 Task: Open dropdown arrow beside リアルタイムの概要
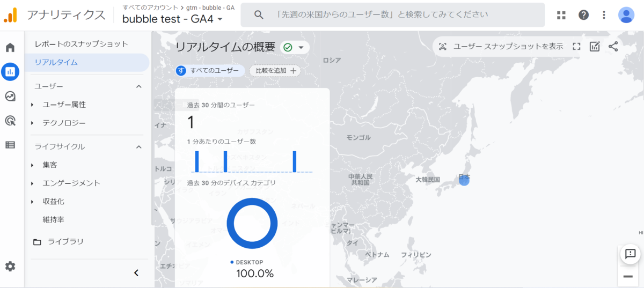[x=301, y=47]
